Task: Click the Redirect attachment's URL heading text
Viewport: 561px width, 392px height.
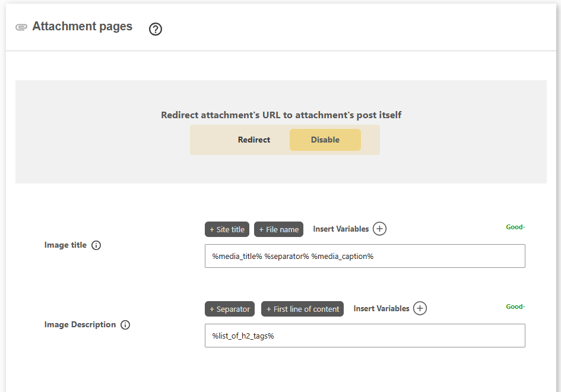Action: (281, 115)
